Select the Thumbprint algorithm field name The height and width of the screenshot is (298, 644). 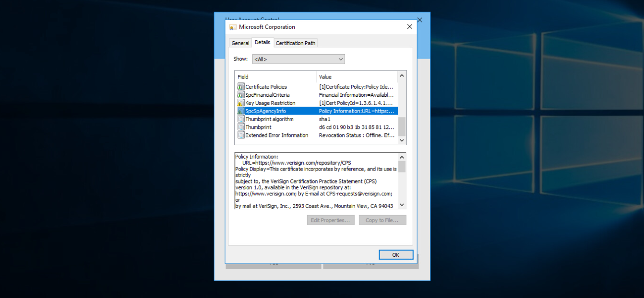(x=269, y=119)
